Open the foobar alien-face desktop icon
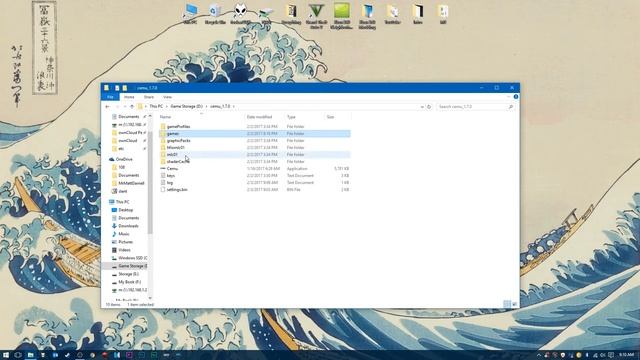The width and height of the screenshot is (640, 360). click(x=240, y=14)
